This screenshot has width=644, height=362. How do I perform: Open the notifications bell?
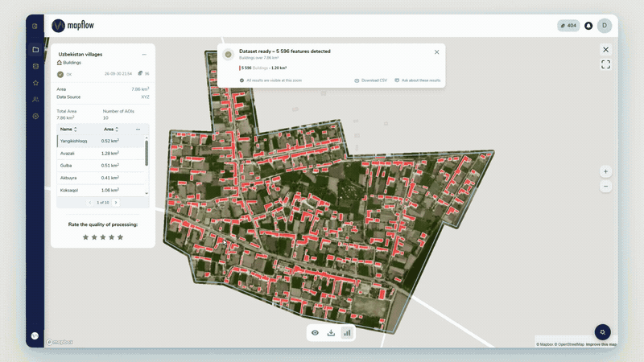click(x=588, y=26)
